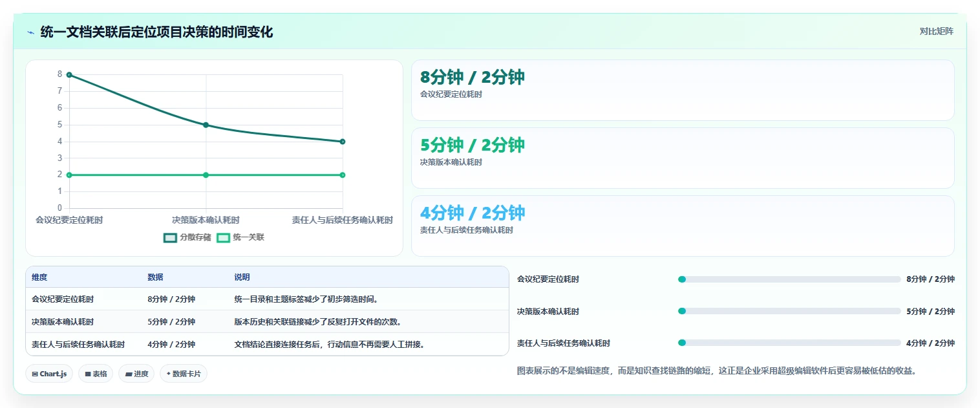Click the 8分钟 / 2分钟 data card
980x408 pixels.
click(x=683, y=90)
